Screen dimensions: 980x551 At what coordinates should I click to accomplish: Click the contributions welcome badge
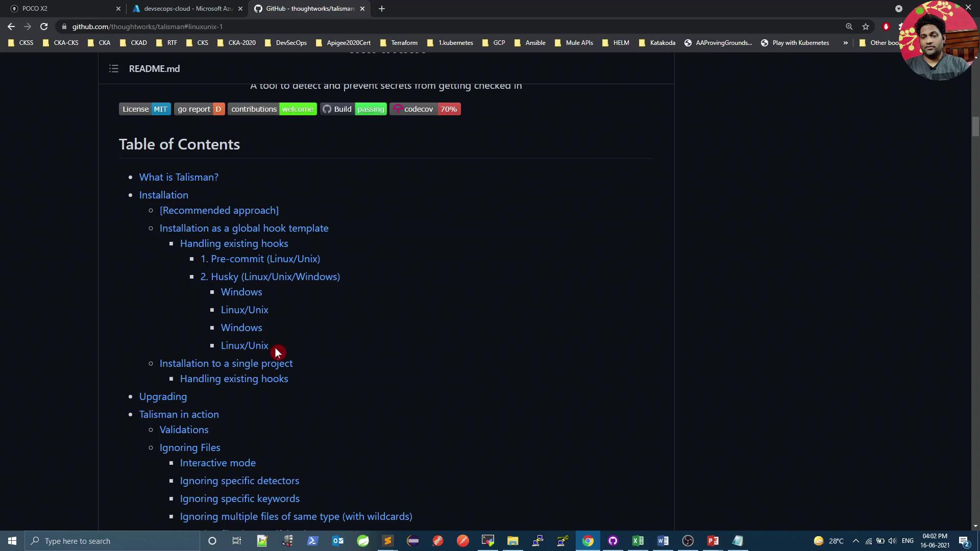tap(272, 109)
